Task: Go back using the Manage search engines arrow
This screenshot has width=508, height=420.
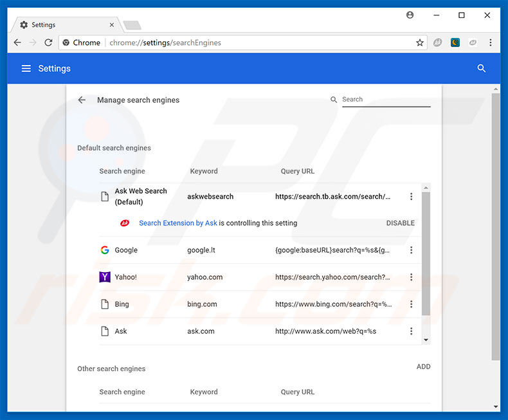Action: (x=82, y=100)
